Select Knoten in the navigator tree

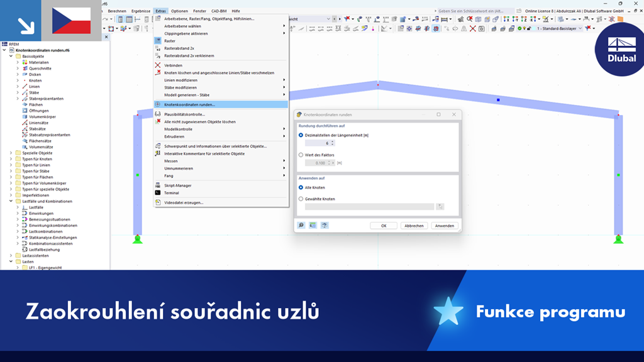[x=35, y=80]
